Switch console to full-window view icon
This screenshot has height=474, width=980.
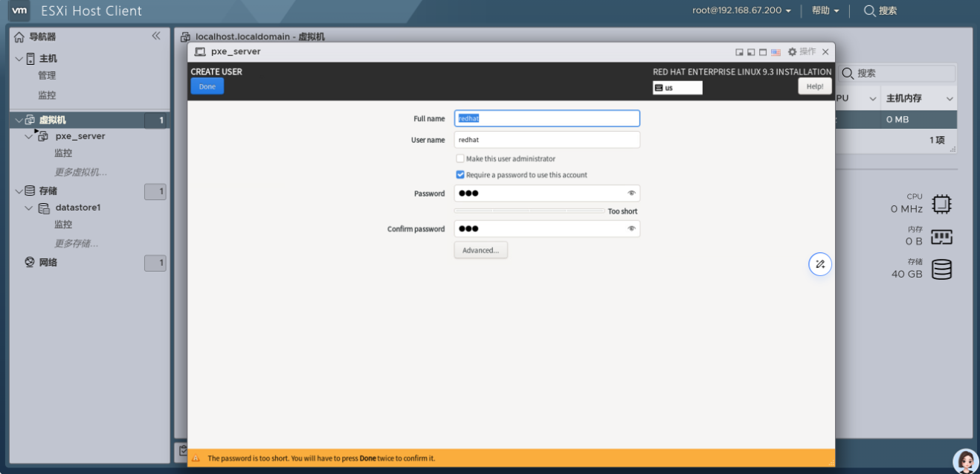763,52
